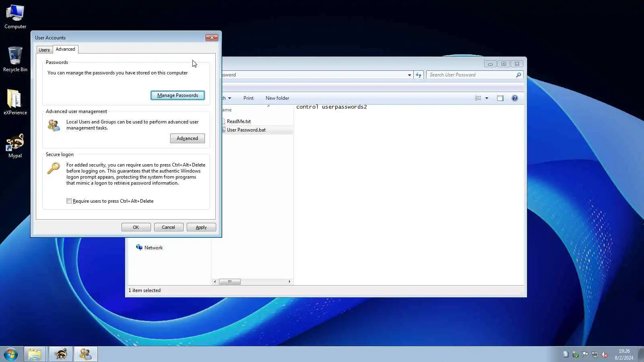
Task: Click the Explorer address bar refresh icon
Action: 419,75
